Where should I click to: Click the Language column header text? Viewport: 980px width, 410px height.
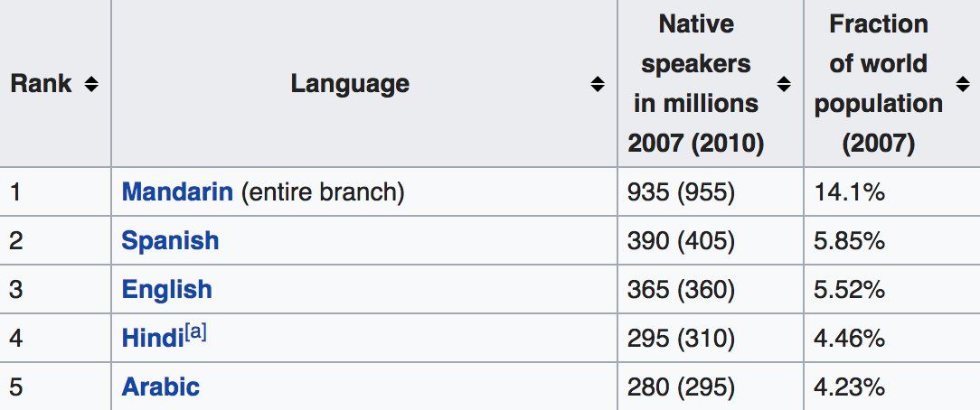[350, 84]
